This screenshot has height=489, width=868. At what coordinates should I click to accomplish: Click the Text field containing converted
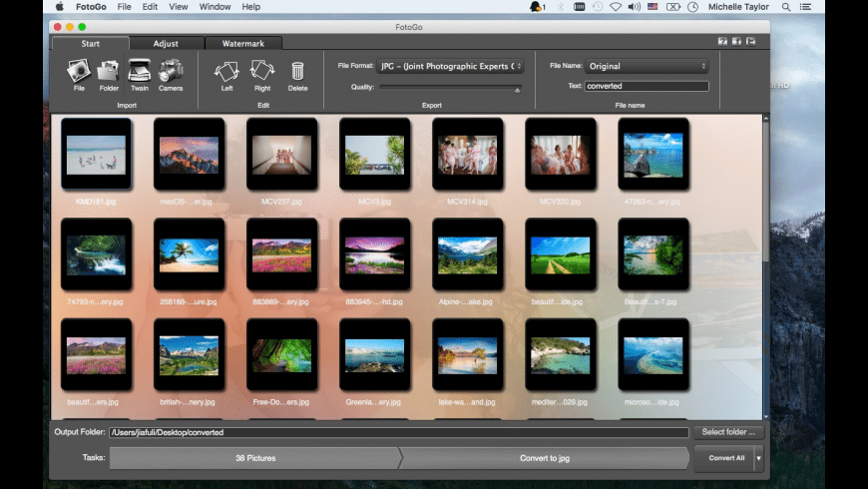(x=647, y=86)
